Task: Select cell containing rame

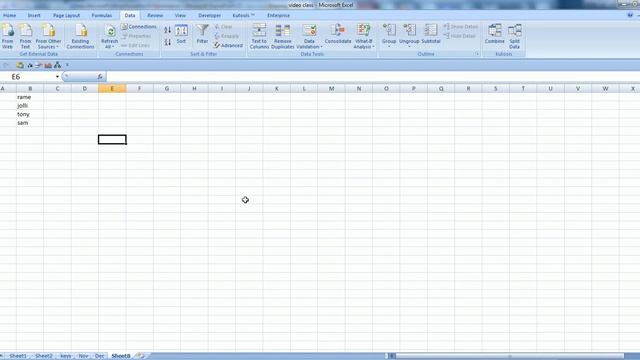Action: pyautogui.click(x=30, y=97)
